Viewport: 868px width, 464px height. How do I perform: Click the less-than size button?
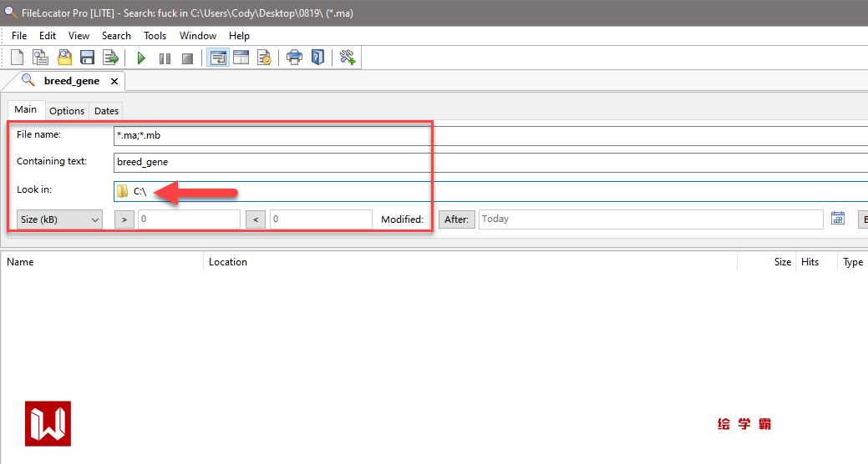point(255,219)
